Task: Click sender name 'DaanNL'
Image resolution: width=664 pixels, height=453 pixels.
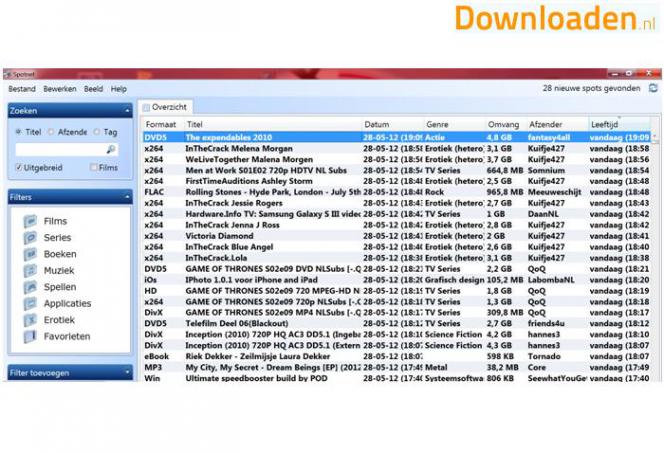Action: click(x=543, y=214)
